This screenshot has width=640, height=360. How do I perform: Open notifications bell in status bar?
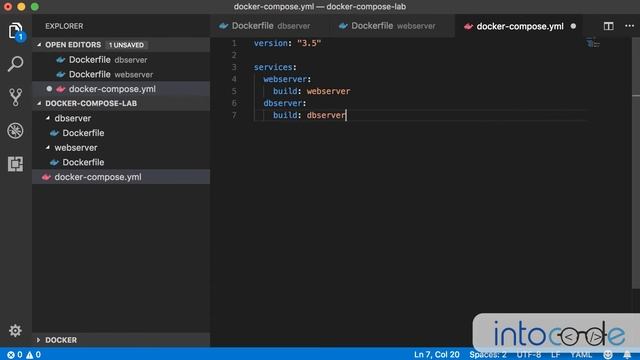point(627,355)
